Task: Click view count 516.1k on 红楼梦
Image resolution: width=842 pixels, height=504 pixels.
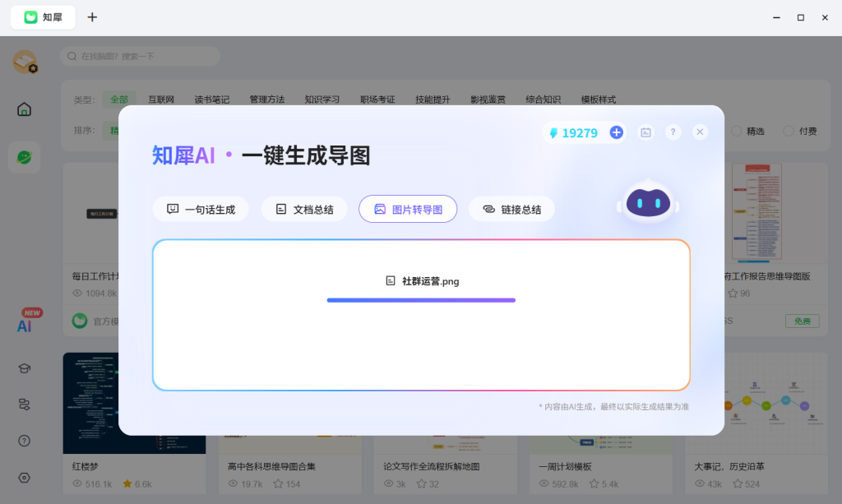Action: [x=92, y=484]
